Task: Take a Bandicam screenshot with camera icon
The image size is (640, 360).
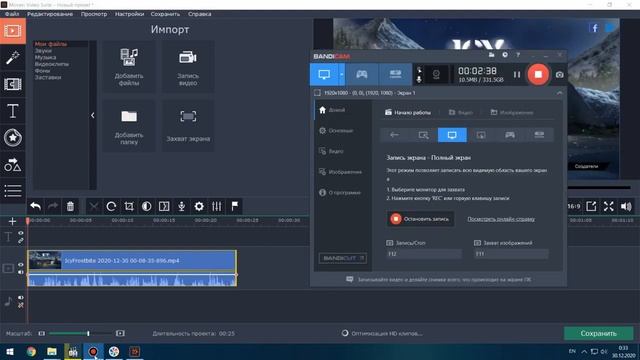Action: click(560, 75)
